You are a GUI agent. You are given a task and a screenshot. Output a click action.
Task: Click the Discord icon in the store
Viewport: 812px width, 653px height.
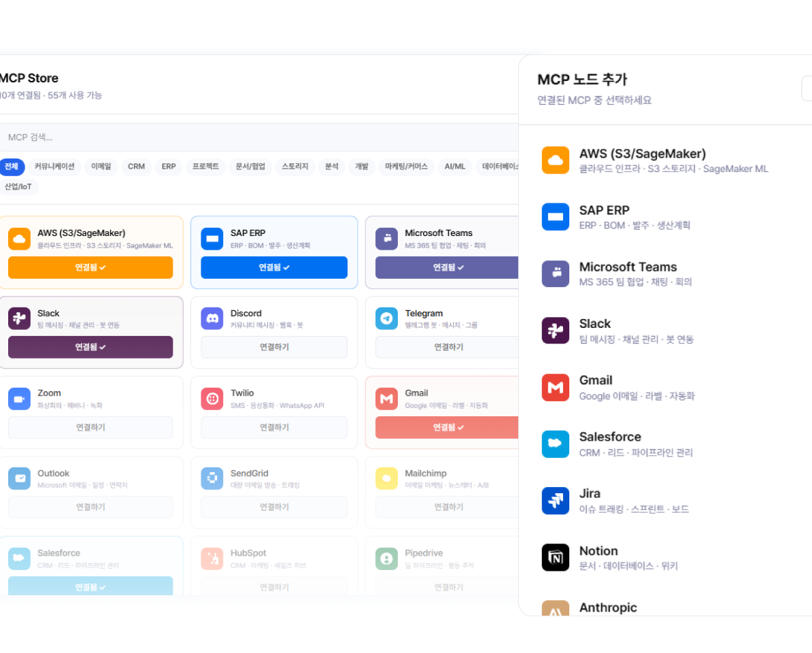click(212, 318)
